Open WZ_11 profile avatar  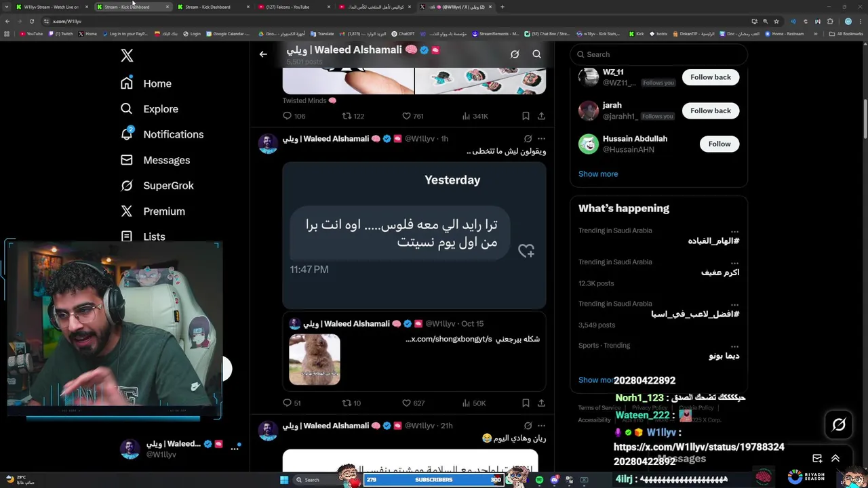589,77
